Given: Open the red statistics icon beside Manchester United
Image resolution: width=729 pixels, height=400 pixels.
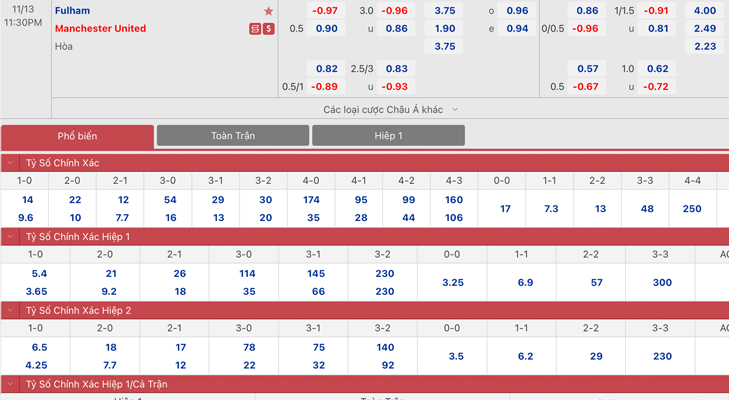Looking at the screenshot, I should coord(255,29).
